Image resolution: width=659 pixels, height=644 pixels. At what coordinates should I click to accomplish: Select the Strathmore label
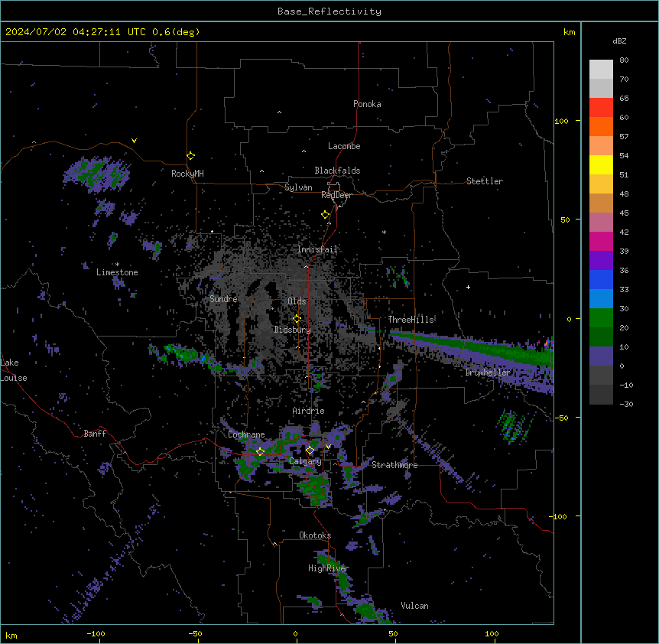(x=394, y=465)
